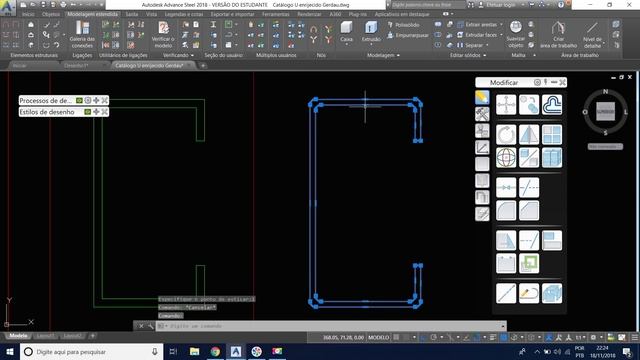This screenshot has height=360, width=640.
Task: Open the Separar dropdown arrow
Action: [x=487, y=45]
